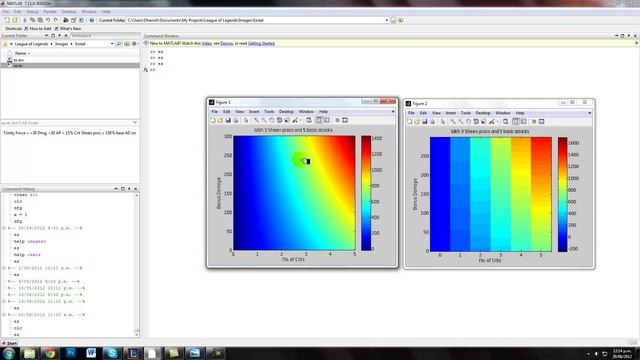640x360 pixels.
Task: Toggle Zoom In tool in Figure 1 toolbar
Action: click(256, 120)
